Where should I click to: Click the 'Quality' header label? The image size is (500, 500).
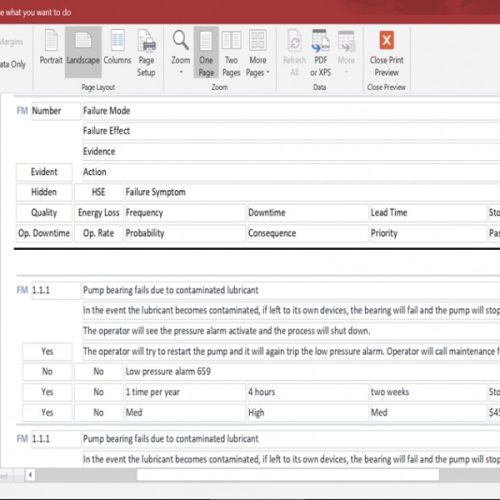click(44, 213)
